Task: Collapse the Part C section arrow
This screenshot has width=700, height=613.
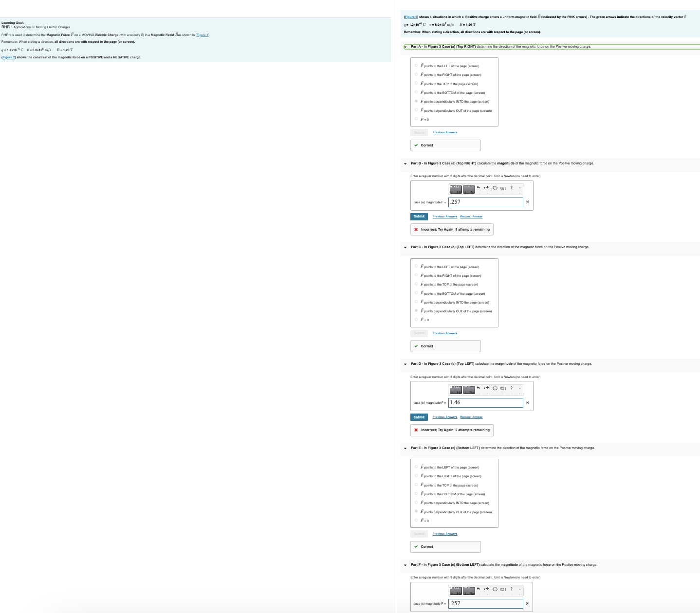Action: (x=405, y=248)
